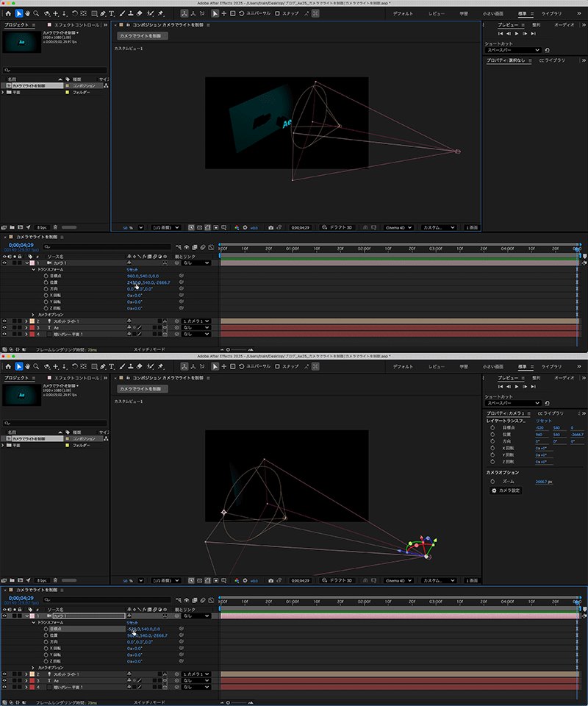The height and width of the screenshot is (706, 588).
Task: Toggle the 目標点 stopwatch in Properties panel
Action: click(492, 427)
